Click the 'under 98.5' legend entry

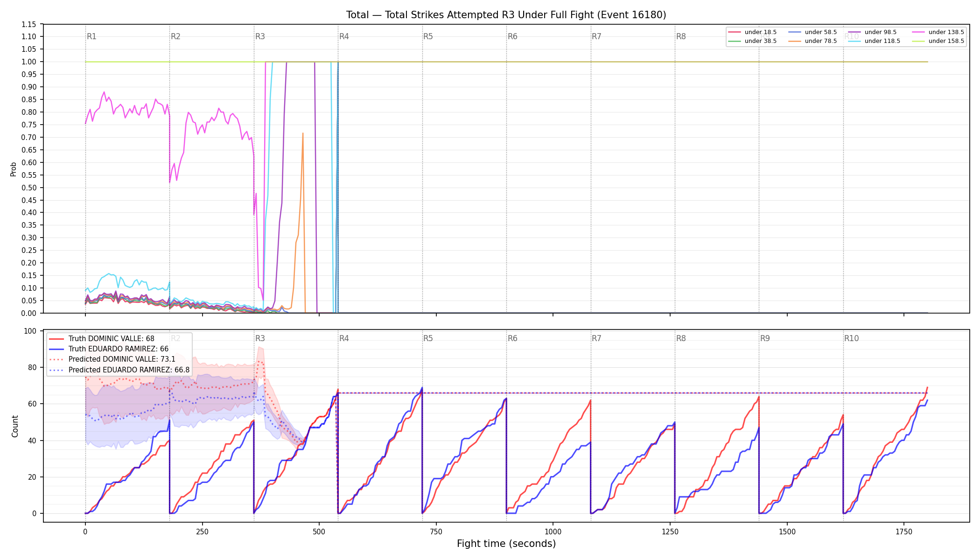click(x=873, y=32)
